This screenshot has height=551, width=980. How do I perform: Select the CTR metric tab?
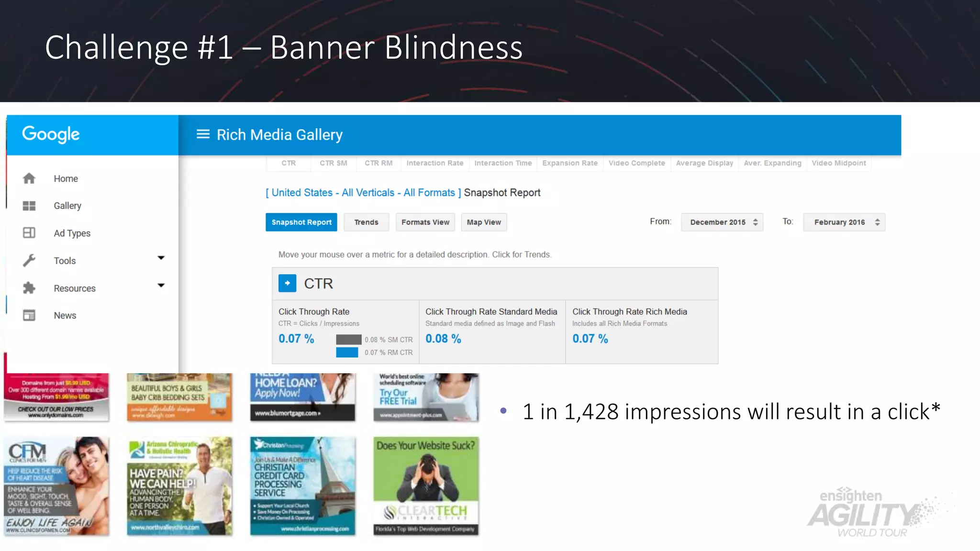(289, 163)
